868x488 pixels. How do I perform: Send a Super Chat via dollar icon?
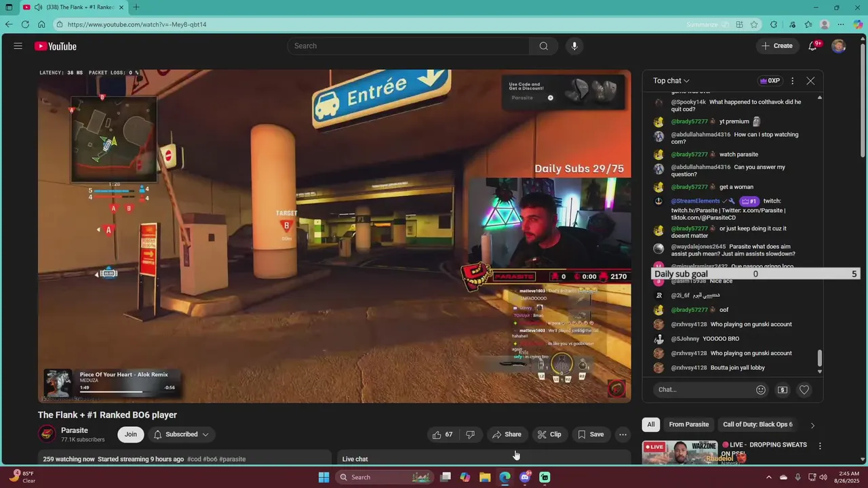click(783, 390)
